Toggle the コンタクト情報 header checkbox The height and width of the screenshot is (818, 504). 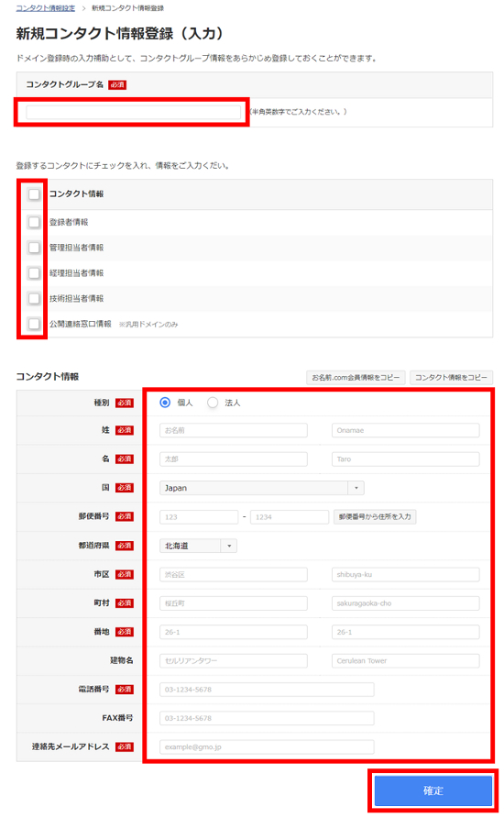(34, 194)
